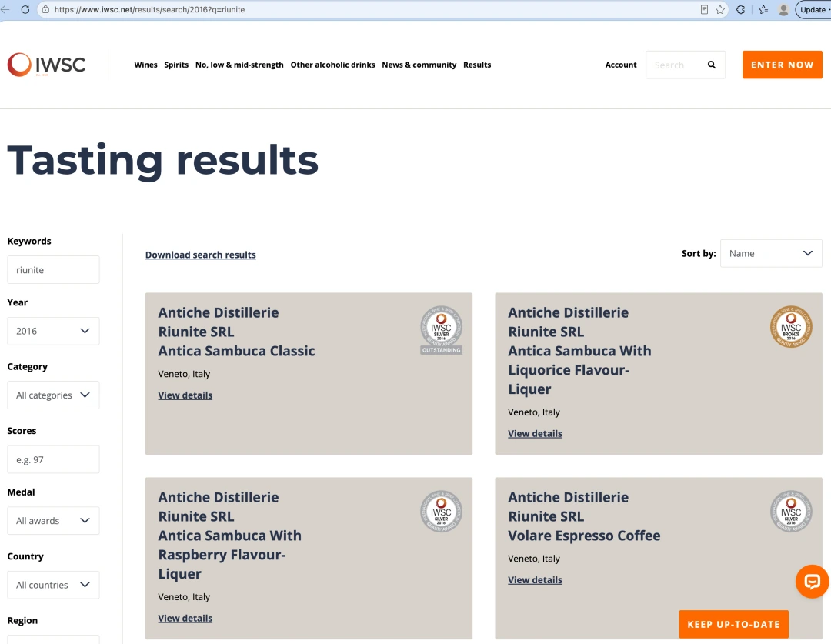Open the Spirits menu
This screenshot has height=644, width=831.
176,65
